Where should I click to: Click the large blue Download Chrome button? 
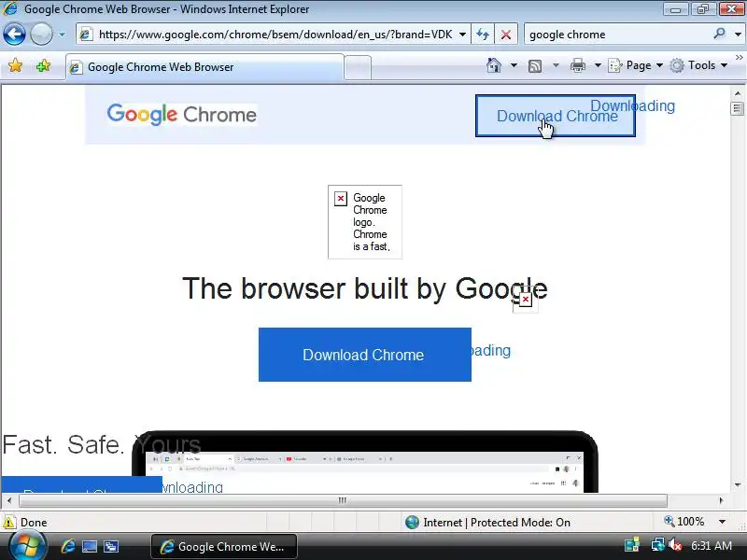(365, 355)
